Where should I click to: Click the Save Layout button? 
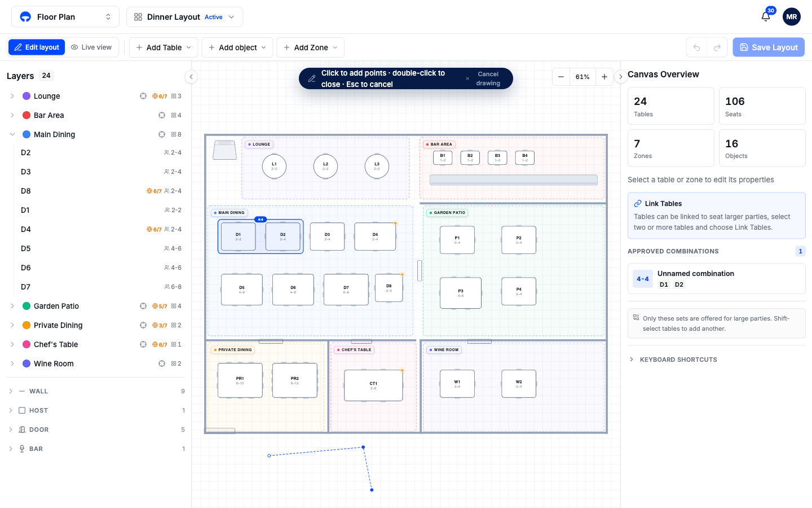[769, 47]
